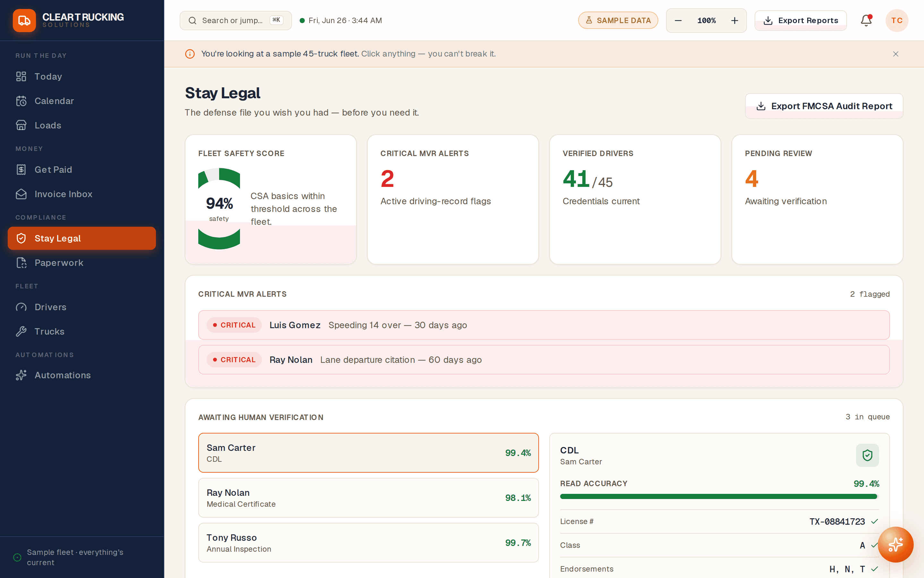
Task: Click the Endorsements checkmark icon
Action: point(874,569)
